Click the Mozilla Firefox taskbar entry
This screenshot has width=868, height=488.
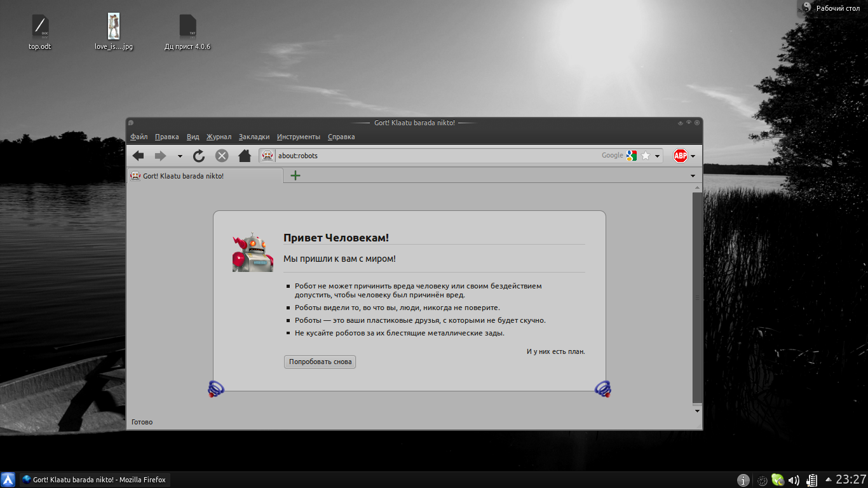click(x=95, y=480)
